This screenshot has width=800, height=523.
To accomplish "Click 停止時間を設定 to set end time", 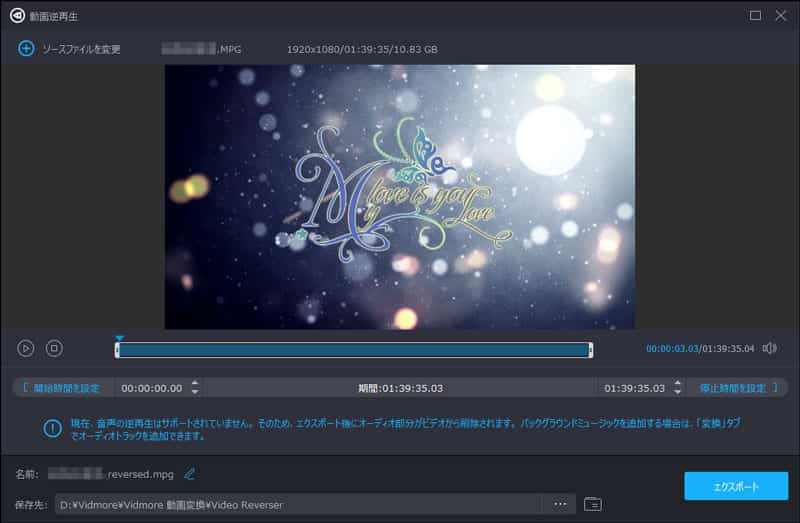I will [738, 388].
